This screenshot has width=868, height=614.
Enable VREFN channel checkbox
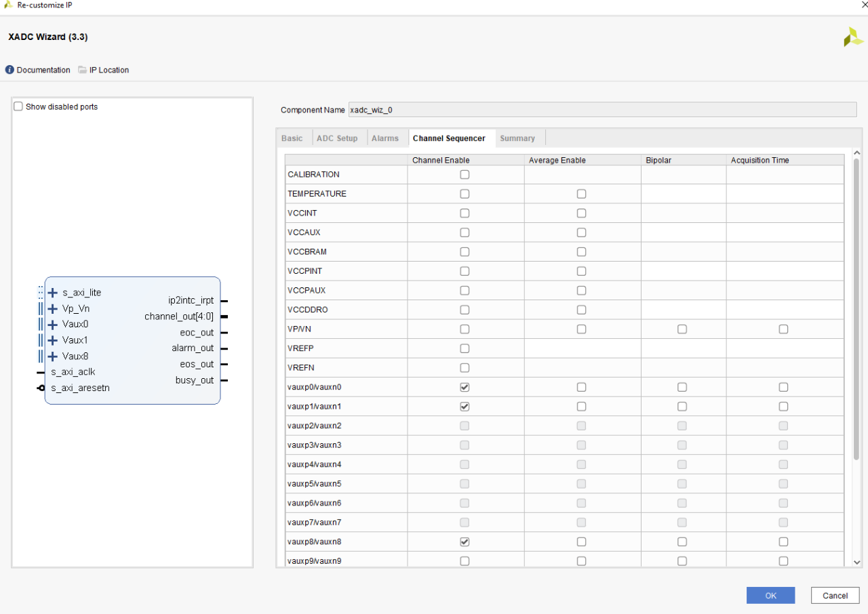tap(465, 368)
